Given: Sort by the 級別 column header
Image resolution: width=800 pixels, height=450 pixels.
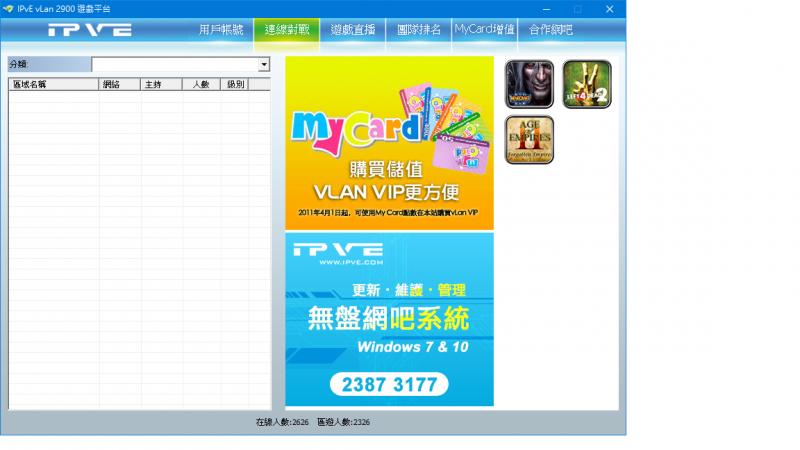Looking at the screenshot, I should 234,84.
